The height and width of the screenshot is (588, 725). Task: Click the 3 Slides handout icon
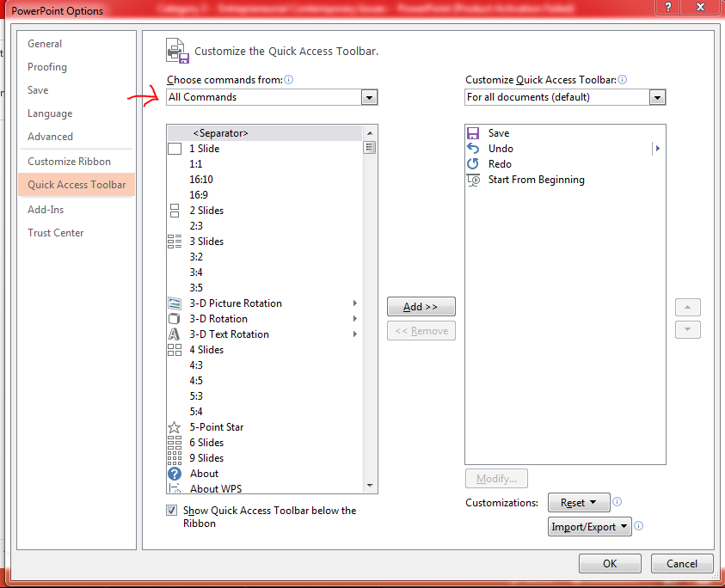[x=175, y=242]
